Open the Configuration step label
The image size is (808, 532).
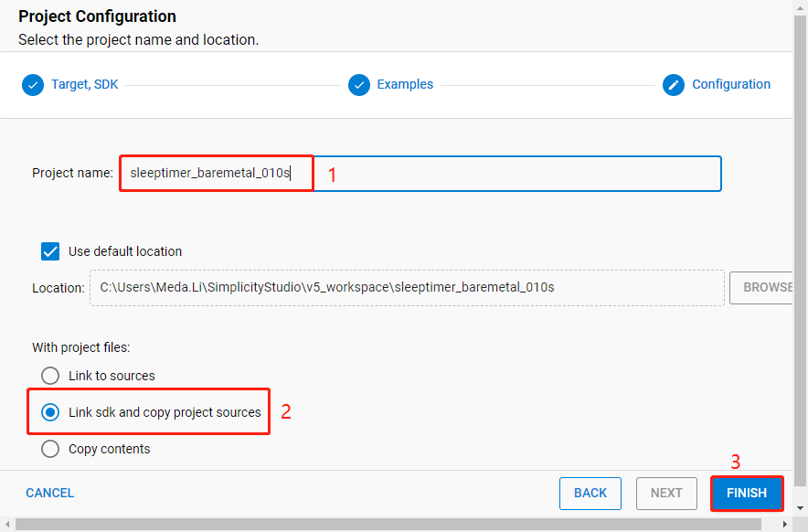pyautogui.click(x=731, y=84)
